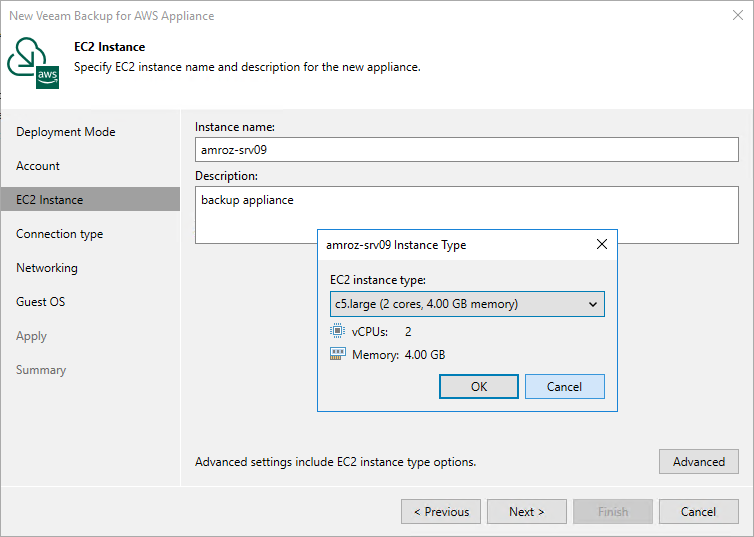Select the Guest OS step
Screen dimensions: 754x537
pos(40,302)
